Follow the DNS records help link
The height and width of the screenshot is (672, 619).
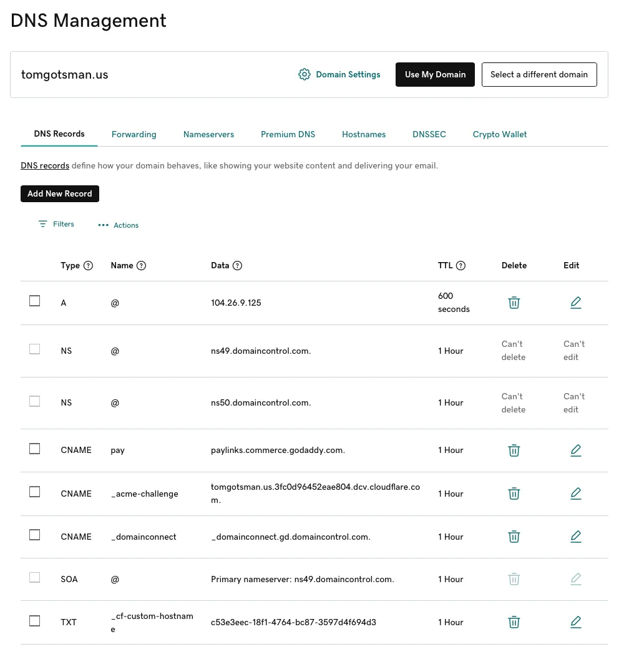(45, 166)
